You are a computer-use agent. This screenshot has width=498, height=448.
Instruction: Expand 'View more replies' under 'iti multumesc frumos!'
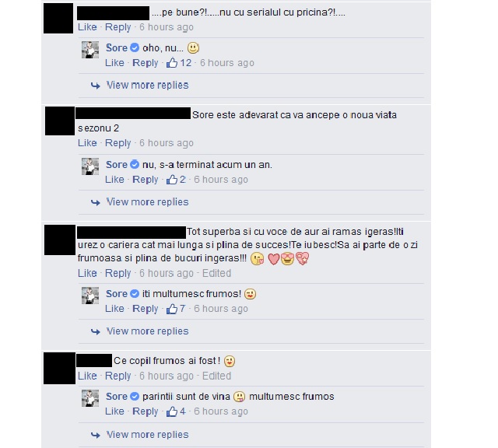147,331
